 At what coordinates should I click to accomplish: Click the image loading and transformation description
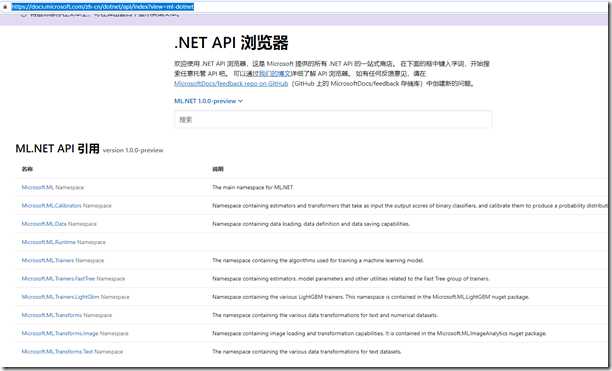(379, 334)
